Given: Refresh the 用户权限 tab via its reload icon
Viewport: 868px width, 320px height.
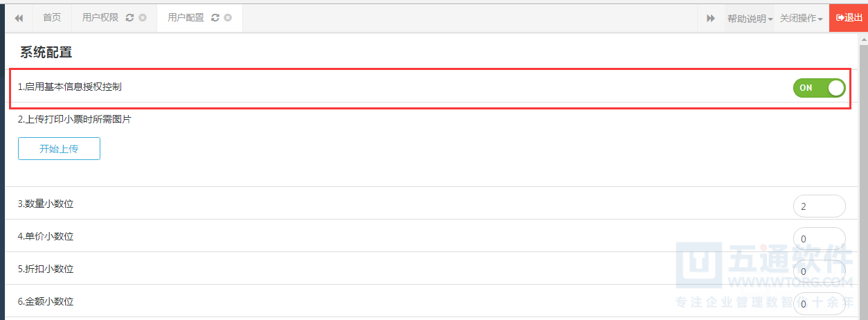Looking at the screenshot, I should click(x=130, y=18).
